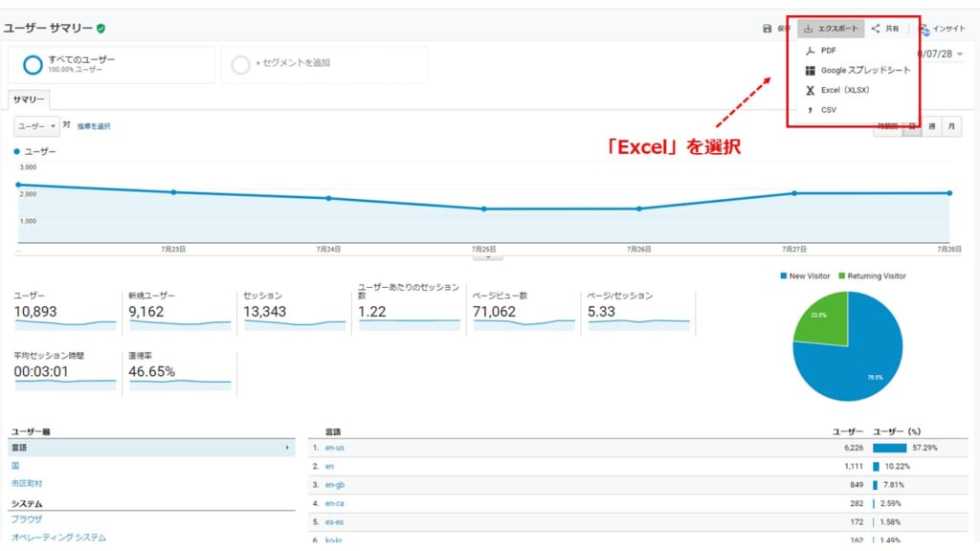Screen dimensions: 980x551
Task: Choose Google スプレッドシート export option
Action: pyautogui.click(x=857, y=71)
